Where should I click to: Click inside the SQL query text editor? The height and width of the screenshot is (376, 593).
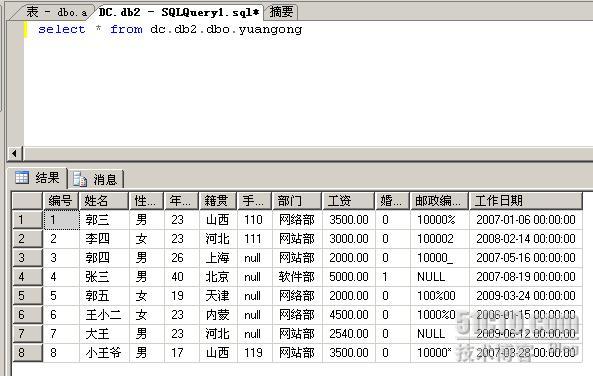point(307,84)
